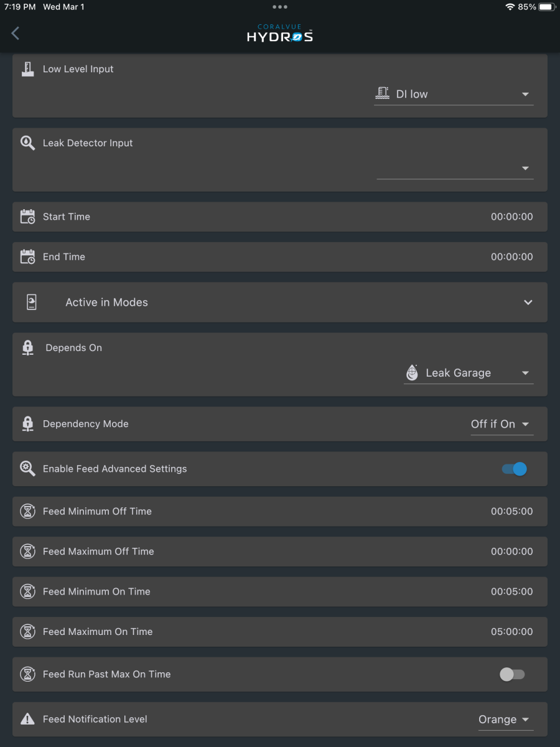Image resolution: width=560 pixels, height=747 pixels.
Task: Click the Start Time calendar icon
Action: (x=27, y=217)
